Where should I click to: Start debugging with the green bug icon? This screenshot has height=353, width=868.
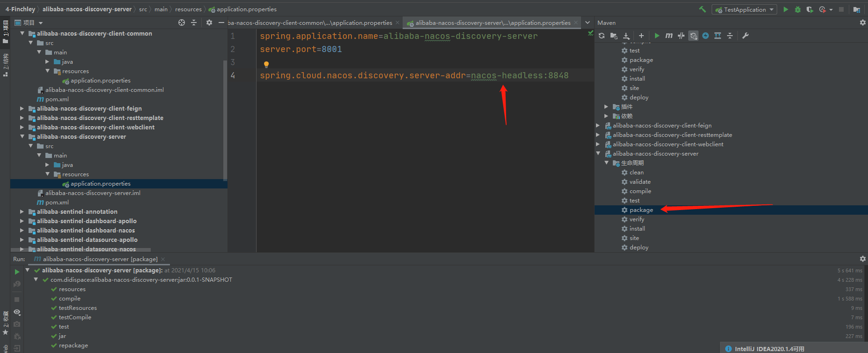[x=798, y=9]
